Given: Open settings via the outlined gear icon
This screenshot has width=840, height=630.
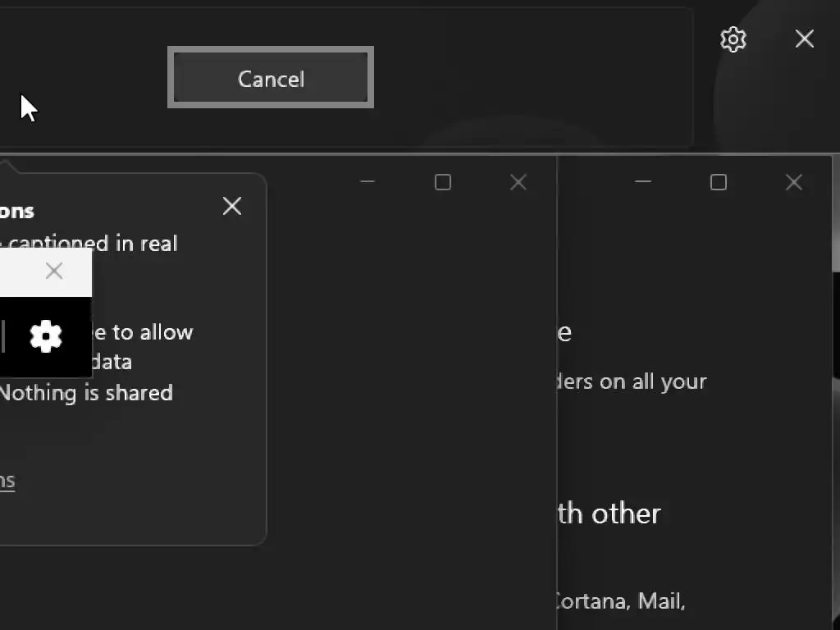Looking at the screenshot, I should 733,39.
